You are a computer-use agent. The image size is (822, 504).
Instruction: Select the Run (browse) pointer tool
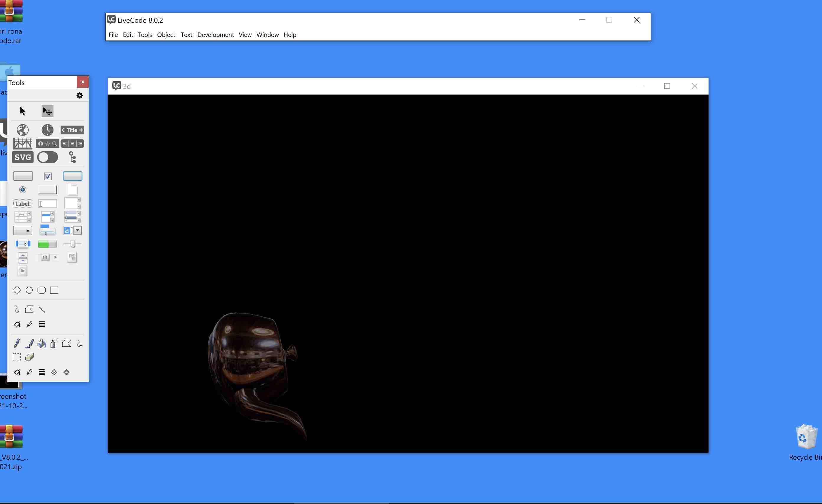coord(22,111)
